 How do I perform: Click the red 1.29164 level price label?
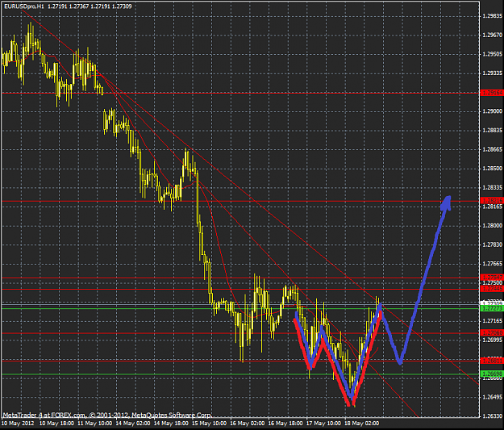coord(492,93)
